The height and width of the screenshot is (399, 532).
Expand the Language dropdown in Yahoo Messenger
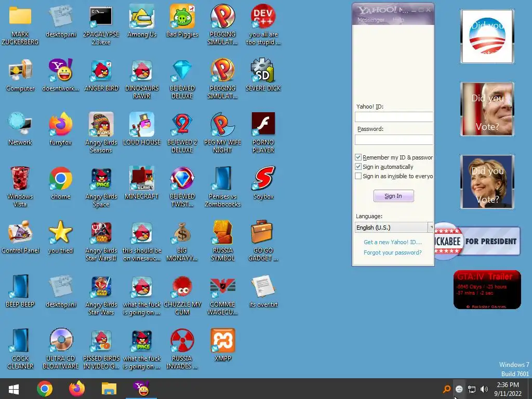tap(431, 228)
